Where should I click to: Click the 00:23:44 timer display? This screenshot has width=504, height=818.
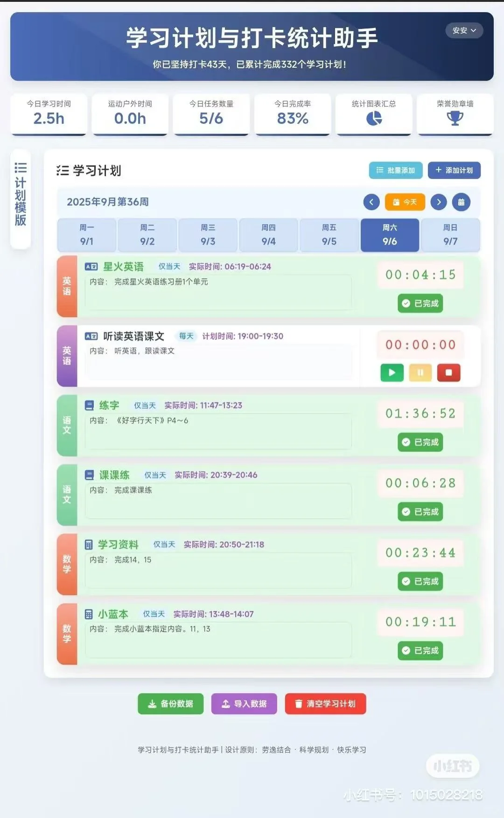pos(420,553)
